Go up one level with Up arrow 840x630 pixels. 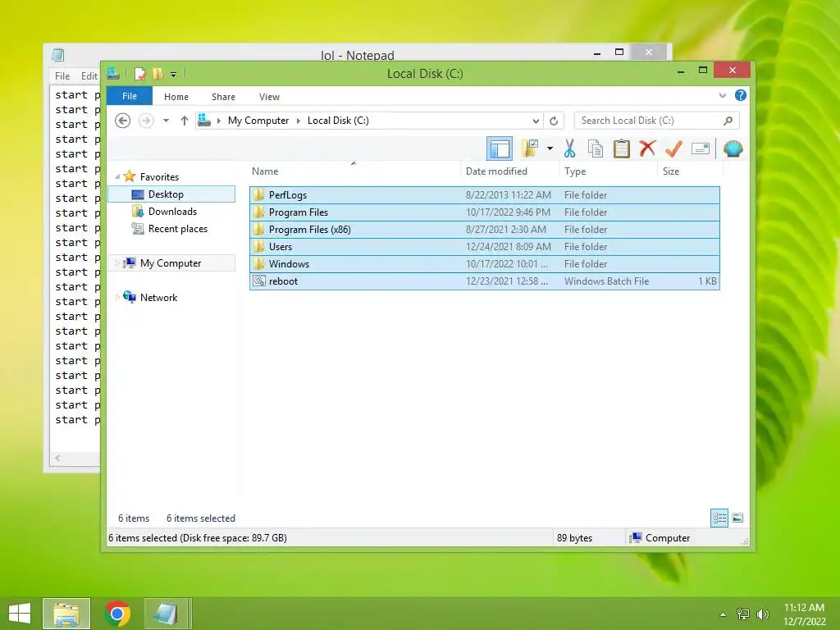(x=185, y=121)
